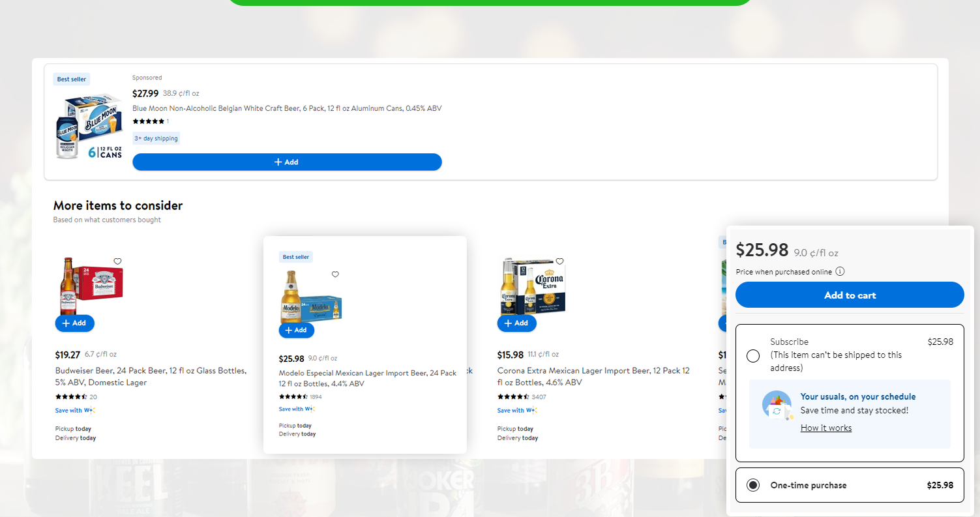Viewport: 980px width, 517px height.
Task: Open the Blue Moon product thumbnail
Action: [x=89, y=124]
